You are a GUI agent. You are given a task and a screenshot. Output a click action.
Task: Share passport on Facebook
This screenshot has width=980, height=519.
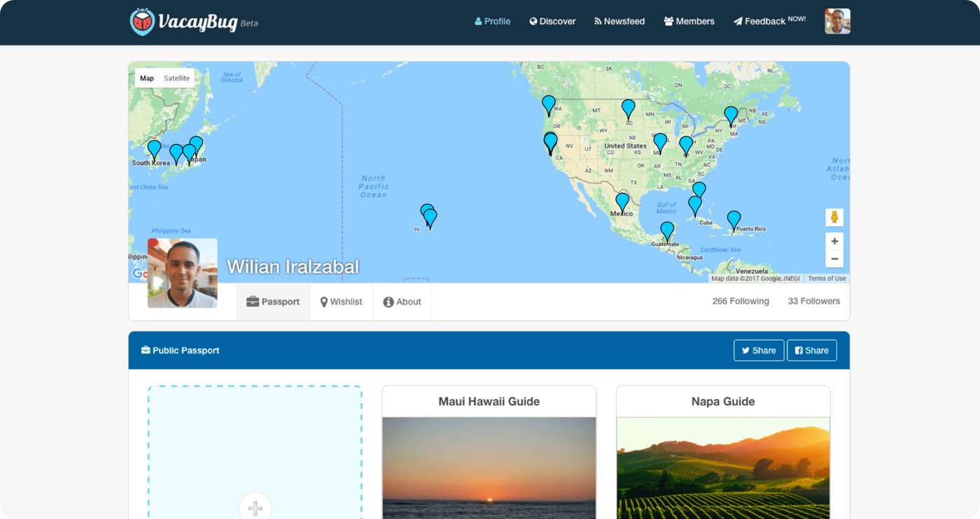click(x=812, y=350)
